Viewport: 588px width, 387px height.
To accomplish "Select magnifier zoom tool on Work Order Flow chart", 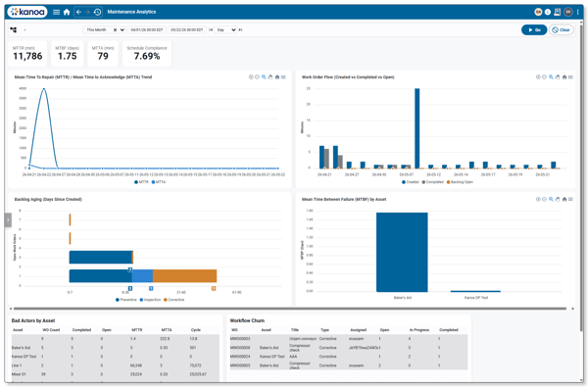I will click(551, 76).
